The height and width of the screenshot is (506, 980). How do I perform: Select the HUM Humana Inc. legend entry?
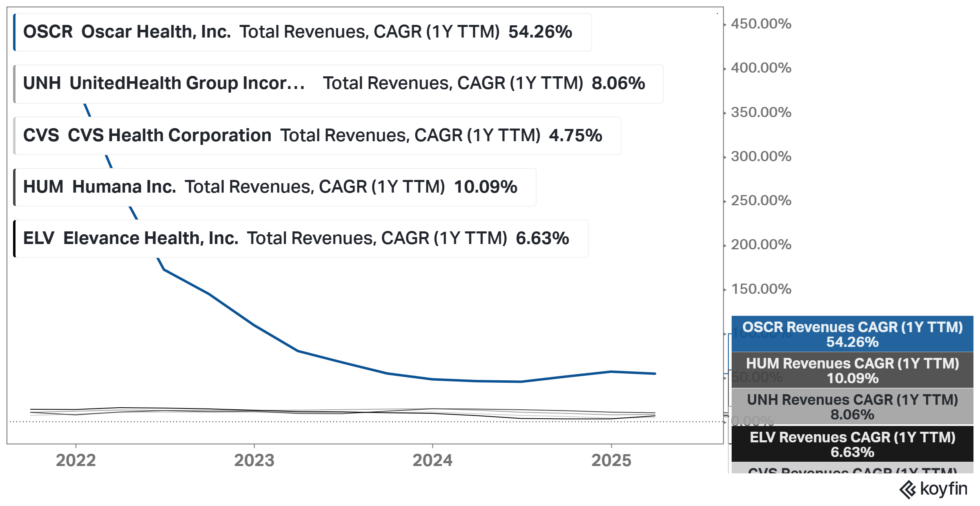tap(275, 187)
